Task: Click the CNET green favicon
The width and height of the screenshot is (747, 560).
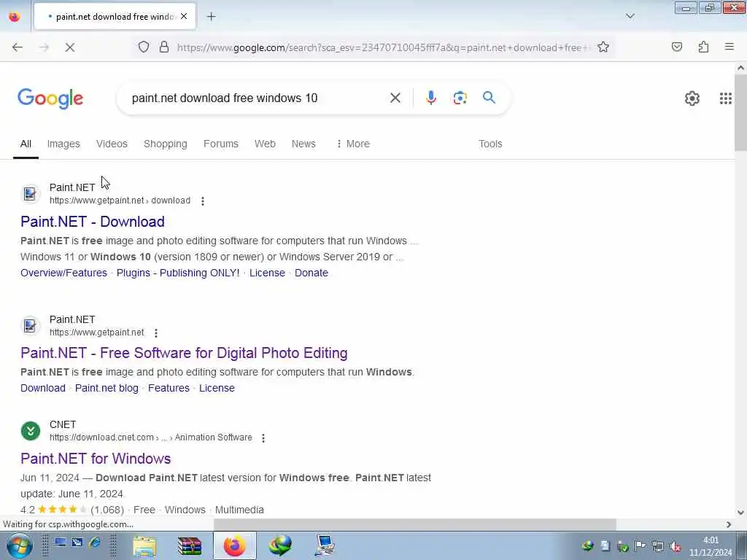Action: pos(31,432)
